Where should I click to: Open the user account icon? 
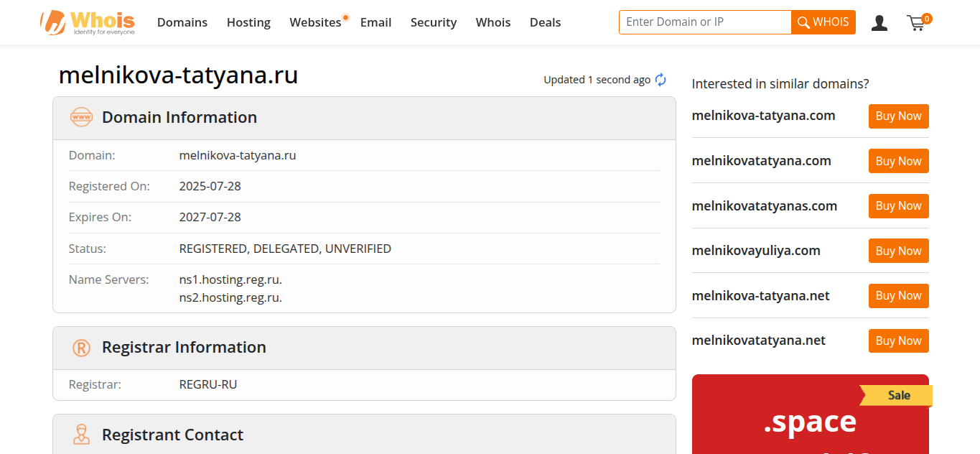tap(879, 23)
